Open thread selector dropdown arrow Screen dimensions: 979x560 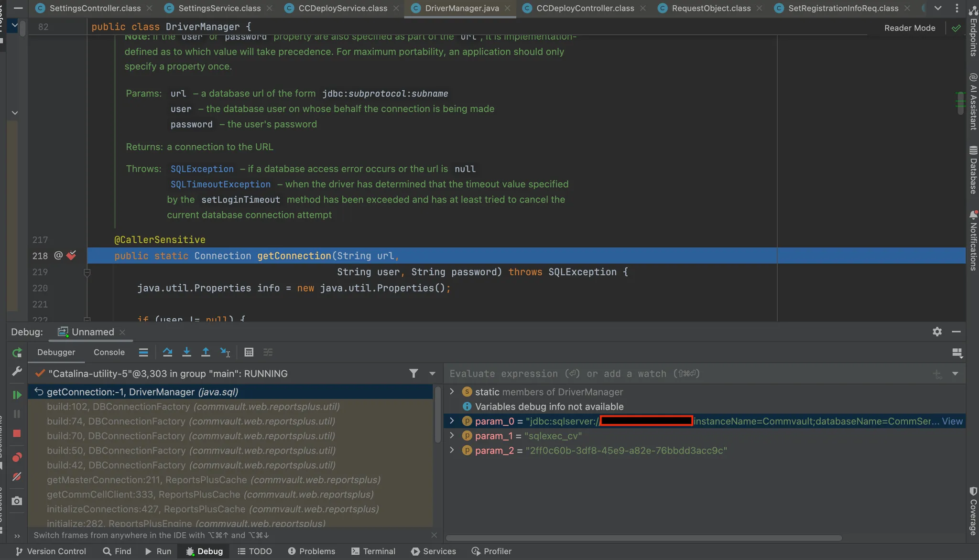[432, 374]
